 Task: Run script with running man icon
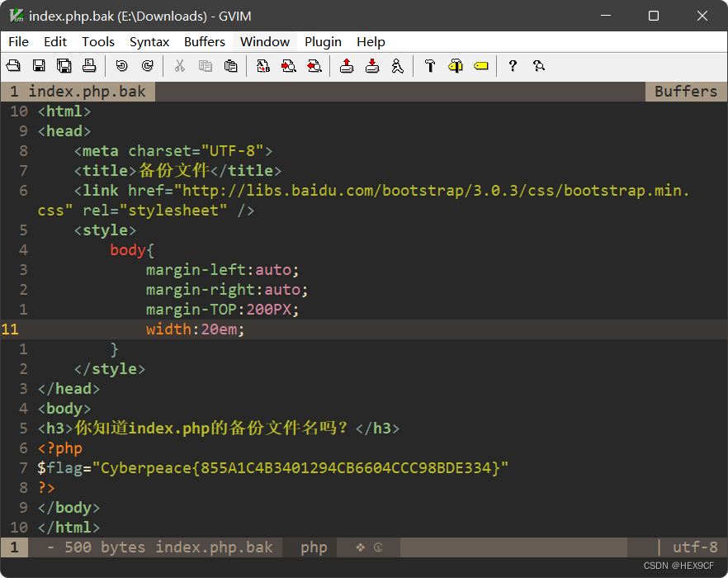pos(398,66)
